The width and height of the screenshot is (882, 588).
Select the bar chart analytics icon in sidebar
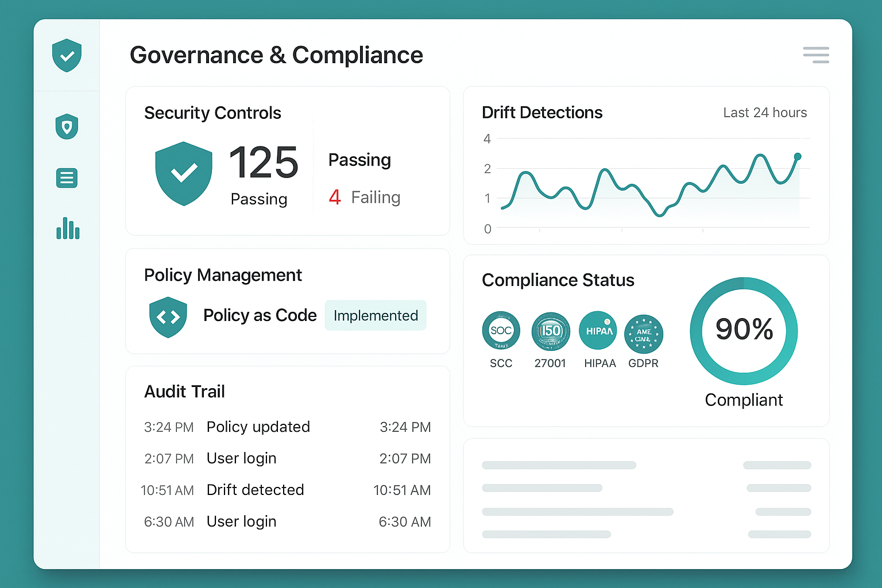pyautogui.click(x=67, y=229)
